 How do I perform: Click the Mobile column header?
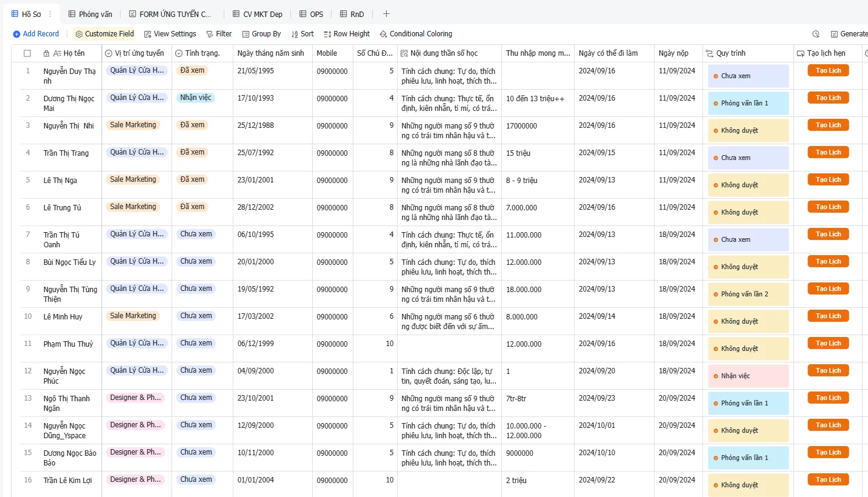pos(333,53)
